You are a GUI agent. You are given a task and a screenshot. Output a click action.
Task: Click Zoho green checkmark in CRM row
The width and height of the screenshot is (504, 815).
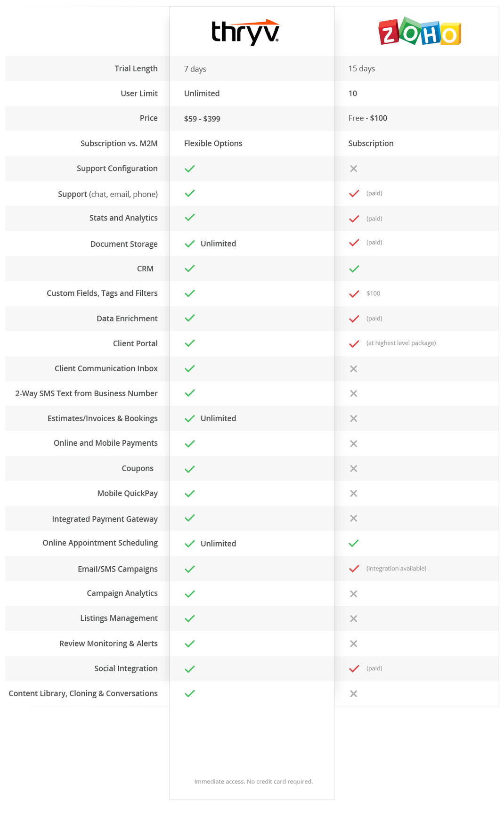point(354,269)
